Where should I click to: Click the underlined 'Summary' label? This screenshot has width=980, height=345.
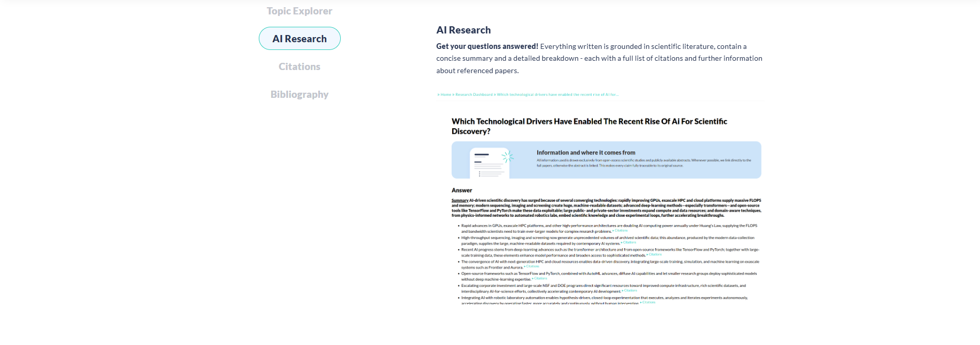pos(460,200)
